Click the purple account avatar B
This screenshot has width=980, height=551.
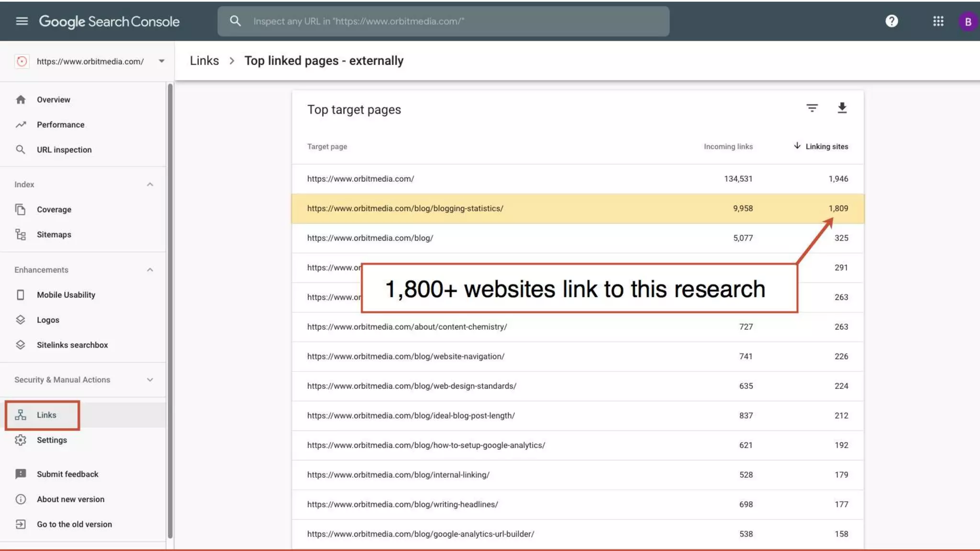click(x=968, y=22)
